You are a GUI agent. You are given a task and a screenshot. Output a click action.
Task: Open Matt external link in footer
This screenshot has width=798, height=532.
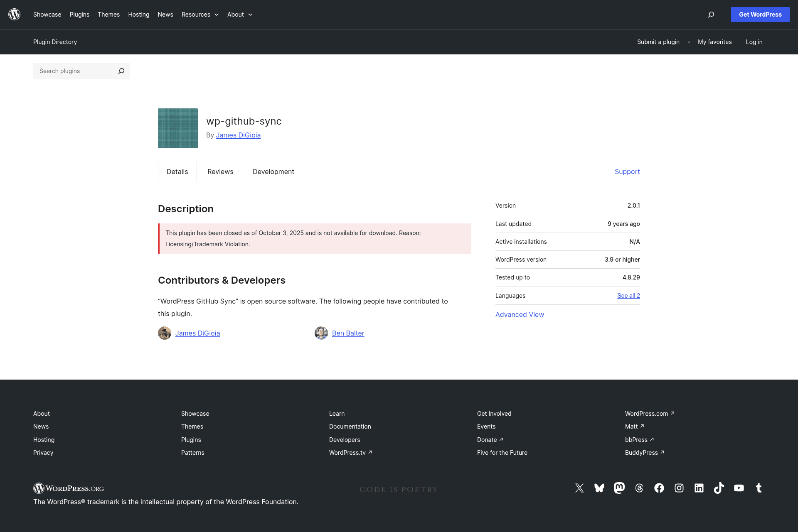pos(634,427)
